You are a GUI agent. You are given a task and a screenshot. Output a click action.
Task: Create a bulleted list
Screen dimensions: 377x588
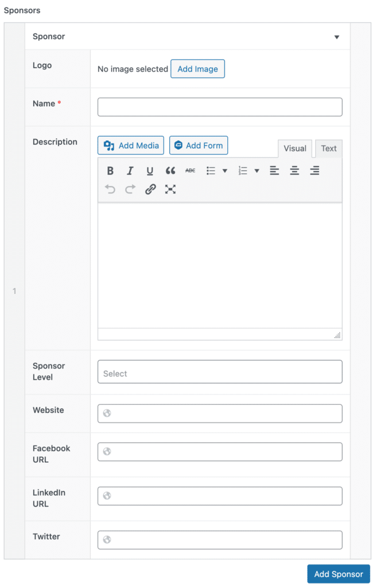click(211, 171)
